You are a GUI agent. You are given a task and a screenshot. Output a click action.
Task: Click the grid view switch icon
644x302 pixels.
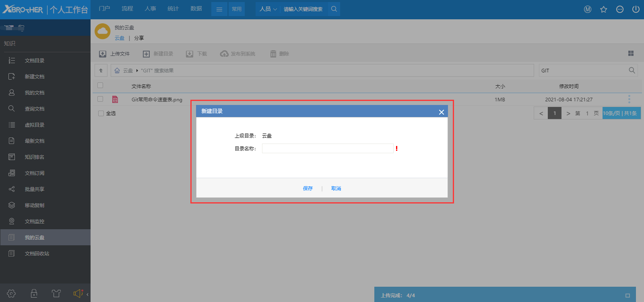pos(631,53)
